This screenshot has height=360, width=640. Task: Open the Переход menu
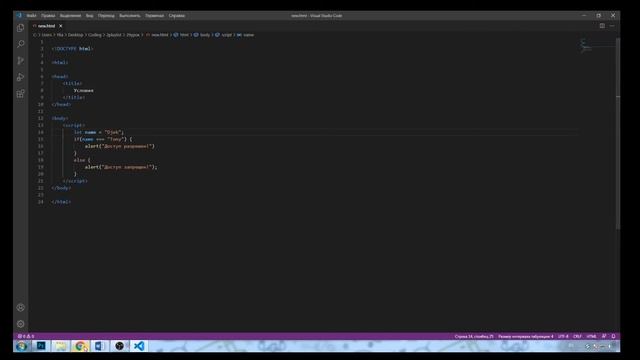pyautogui.click(x=106, y=16)
